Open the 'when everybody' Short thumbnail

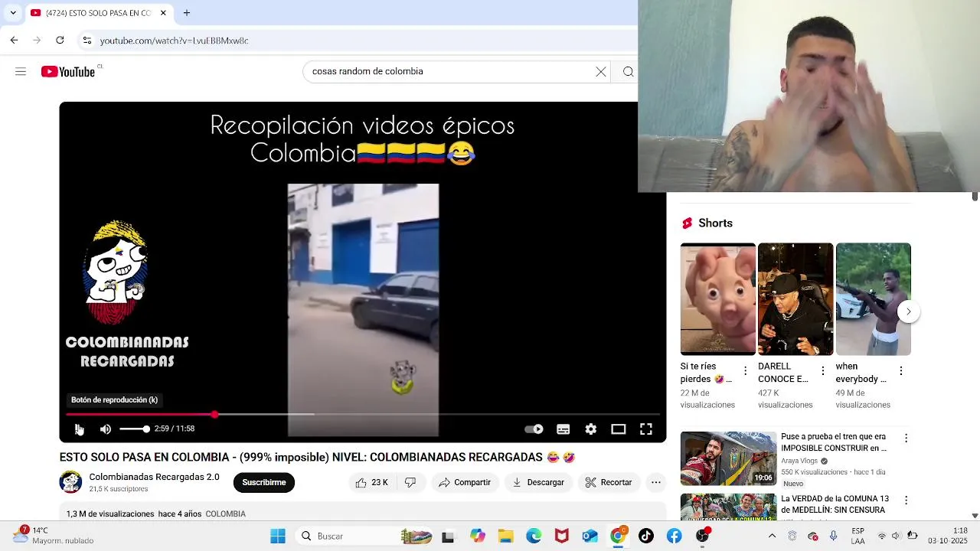pos(873,299)
